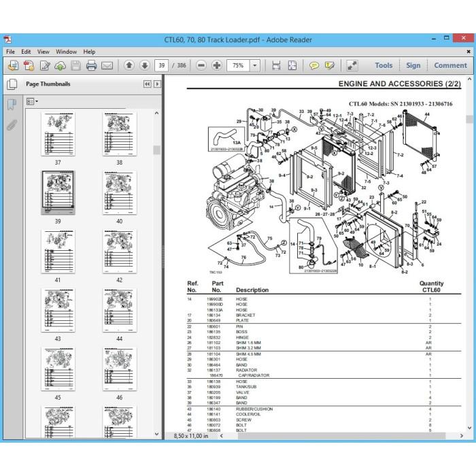Click the cloud upload icon
Image resolution: width=476 pixels, height=476 pixels.
tap(60, 65)
